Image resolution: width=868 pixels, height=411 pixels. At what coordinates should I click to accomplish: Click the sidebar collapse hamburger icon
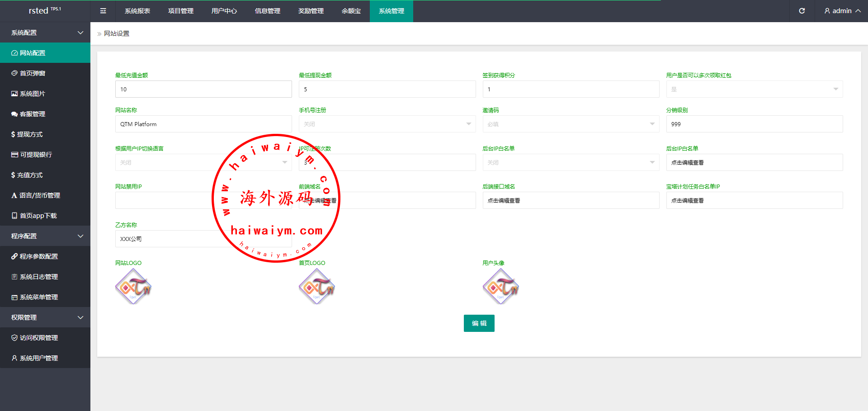coord(103,11)
